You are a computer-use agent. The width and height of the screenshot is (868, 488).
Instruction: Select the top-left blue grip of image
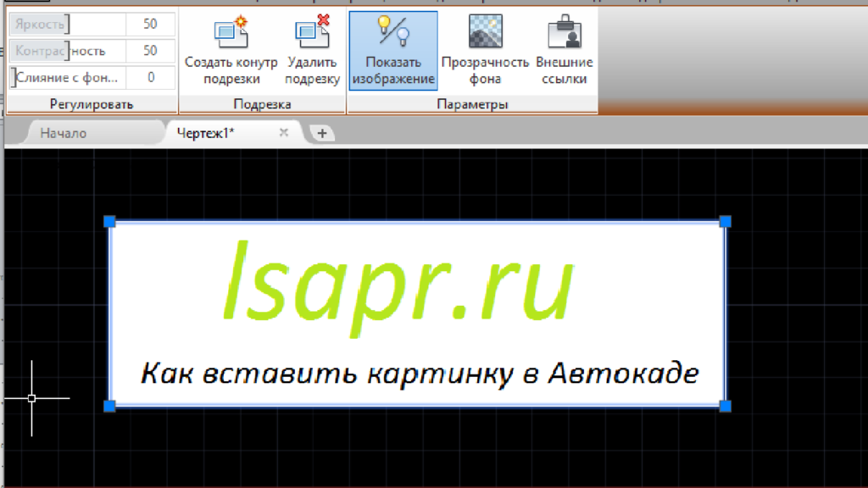coord(109,221)
